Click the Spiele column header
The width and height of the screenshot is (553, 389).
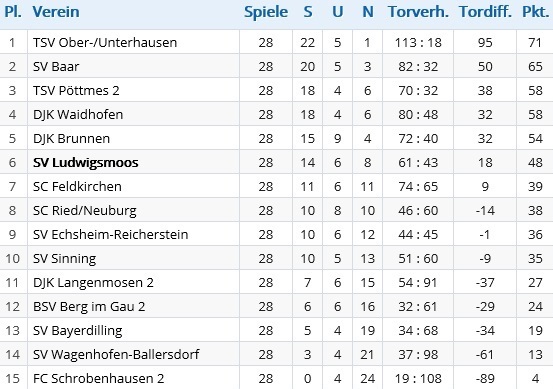point(266,12)
